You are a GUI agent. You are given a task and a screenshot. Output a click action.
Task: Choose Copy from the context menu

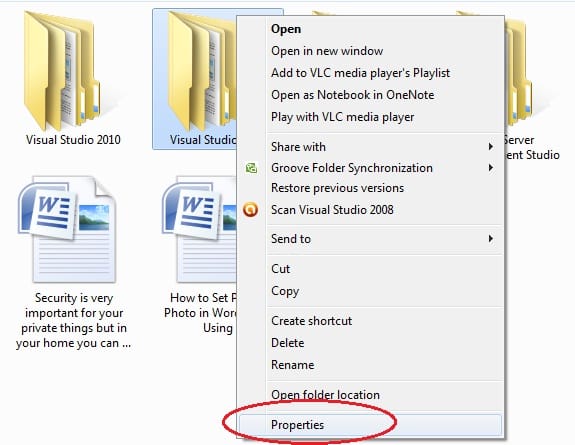371,291
